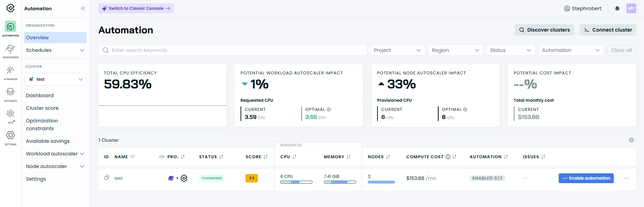The image size is (644, 207).
Task: Open the Project filter dropdown
Action: point(397,50)
